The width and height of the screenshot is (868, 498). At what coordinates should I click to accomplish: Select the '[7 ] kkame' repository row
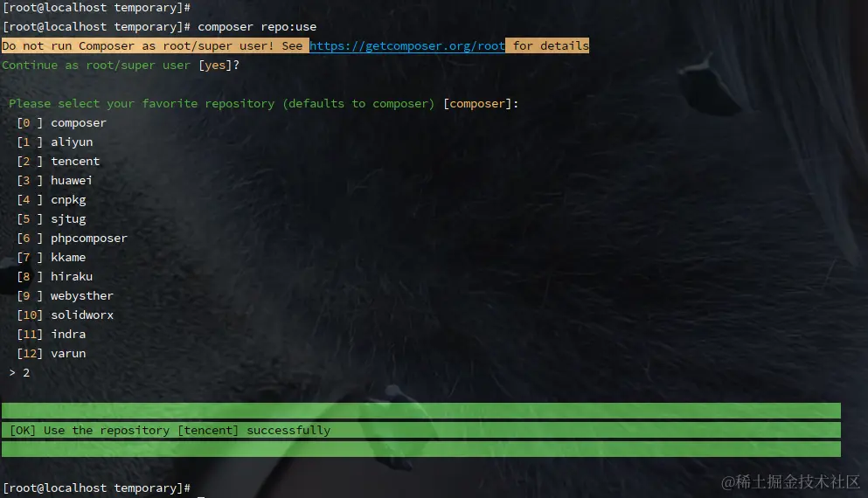pyautogui.click(x=52, y=257)
